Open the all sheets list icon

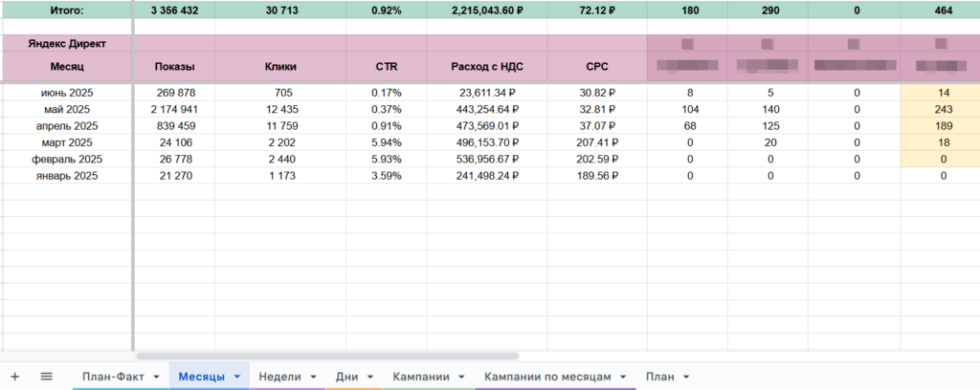coord(46,377)
